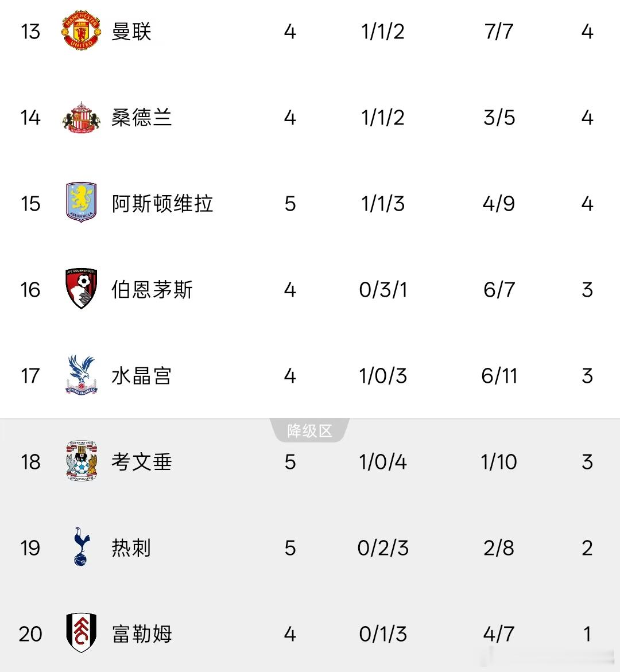Click the Crystal Palace eagle crest
This screenshot has width=620, height=672.
tap(81, 375)
